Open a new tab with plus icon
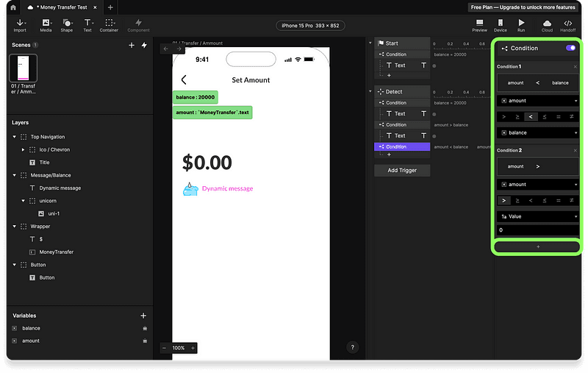 [x=110, y=7]
